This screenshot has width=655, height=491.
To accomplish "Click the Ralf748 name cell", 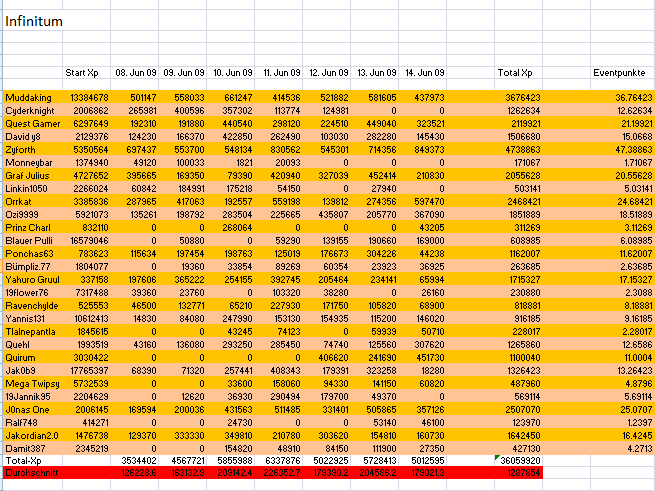I will coord(33,422).
